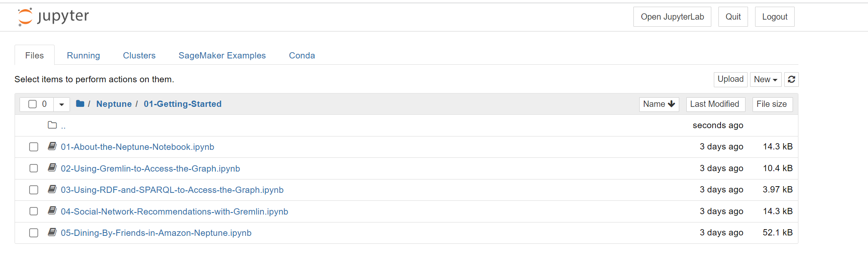
Task: Tick the 03-Using-RDF-and-SPARQL checkbox
Action: pos(34,190)
